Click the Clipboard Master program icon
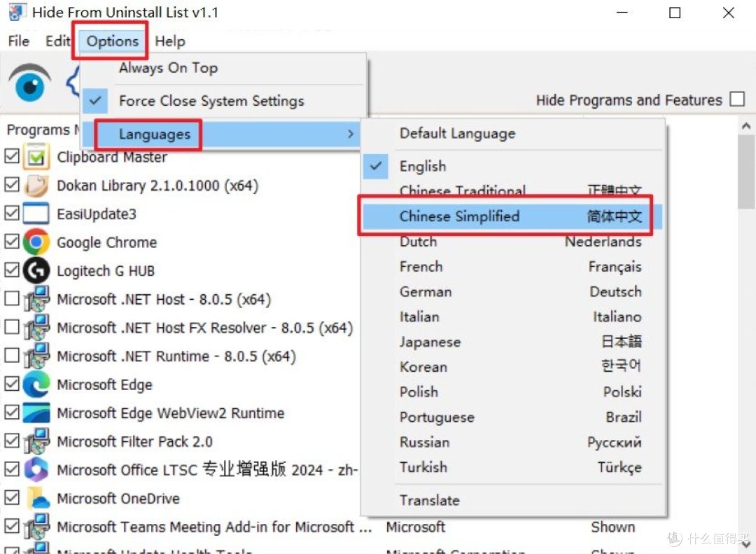This screenshot has width=756, height=554. point(36,157)
